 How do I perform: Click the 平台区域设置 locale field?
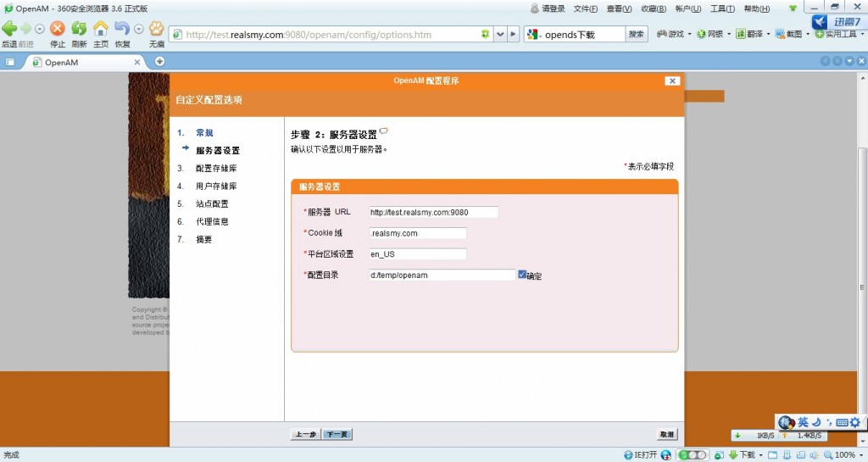pos(417,254)
